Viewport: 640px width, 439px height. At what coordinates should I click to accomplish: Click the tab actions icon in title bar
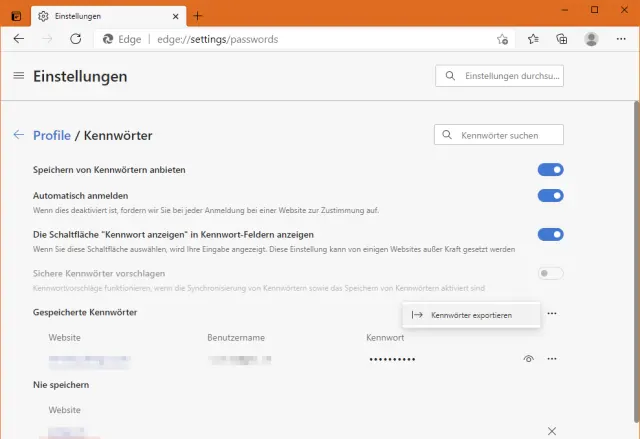[x=16, y=16]
